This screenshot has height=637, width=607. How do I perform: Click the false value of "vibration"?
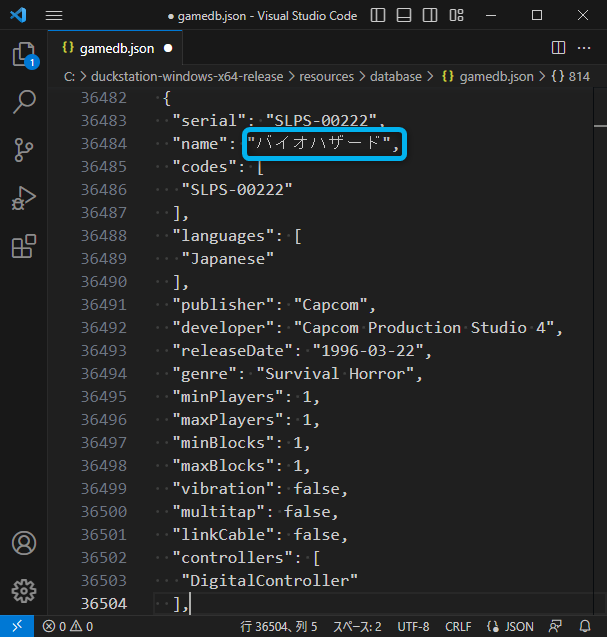316,489
